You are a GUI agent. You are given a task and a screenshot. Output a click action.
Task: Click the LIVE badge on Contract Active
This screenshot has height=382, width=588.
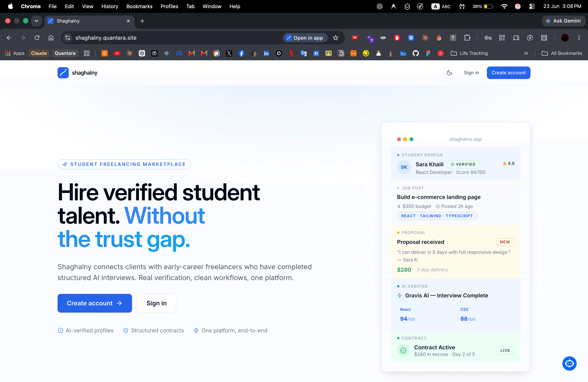click(505, 350)
